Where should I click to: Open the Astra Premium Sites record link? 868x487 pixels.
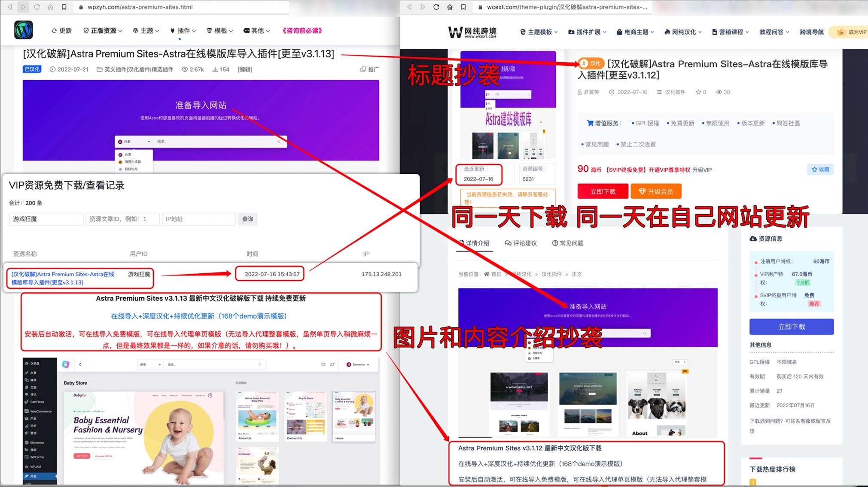[x=63, y=278]
